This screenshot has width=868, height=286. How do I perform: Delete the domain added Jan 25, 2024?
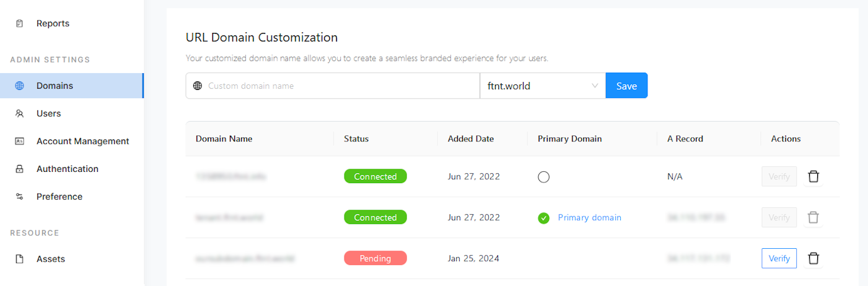click(x=813, y=259)
